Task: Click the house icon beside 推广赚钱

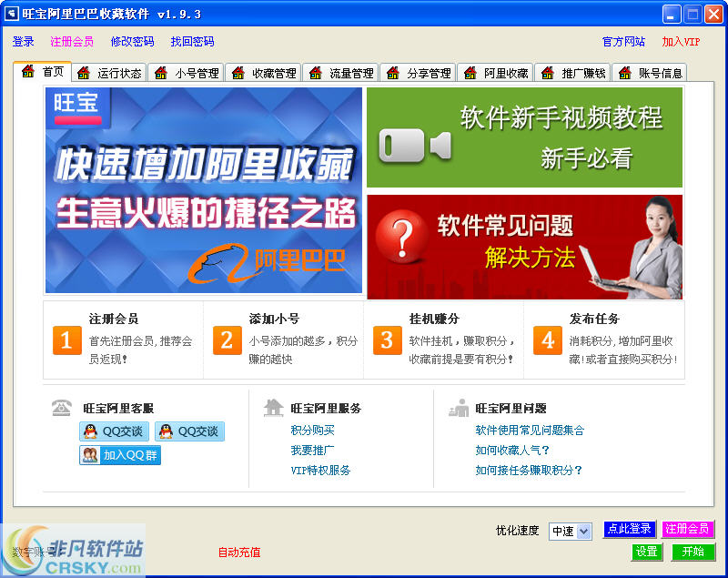Action: click(x=548, y=73)
